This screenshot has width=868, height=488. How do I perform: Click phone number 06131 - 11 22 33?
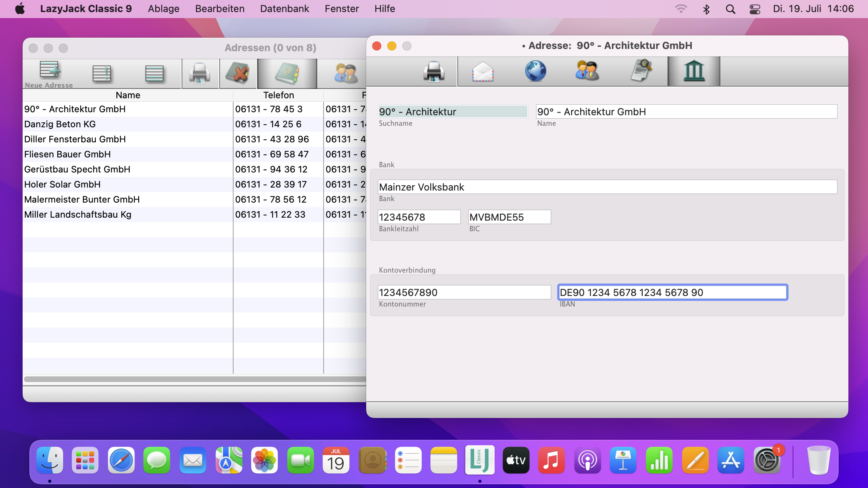tap(270, 215)
